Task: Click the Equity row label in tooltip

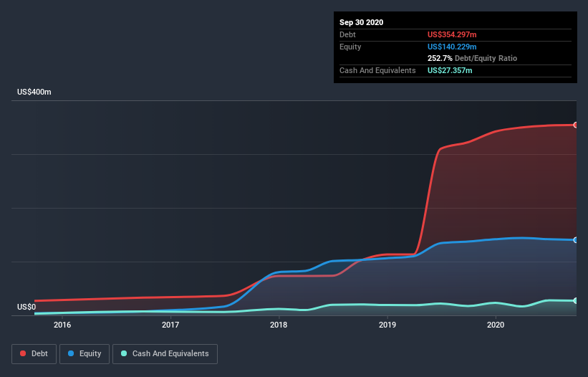Action: click(350, 47)
